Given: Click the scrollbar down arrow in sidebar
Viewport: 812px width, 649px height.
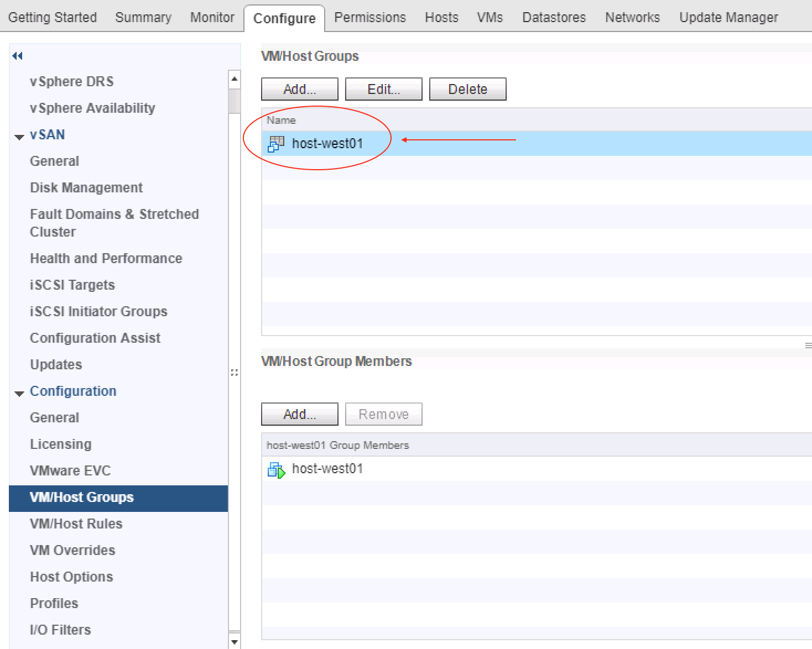Looking at the screenshot, I should click(x=234, y=641).
